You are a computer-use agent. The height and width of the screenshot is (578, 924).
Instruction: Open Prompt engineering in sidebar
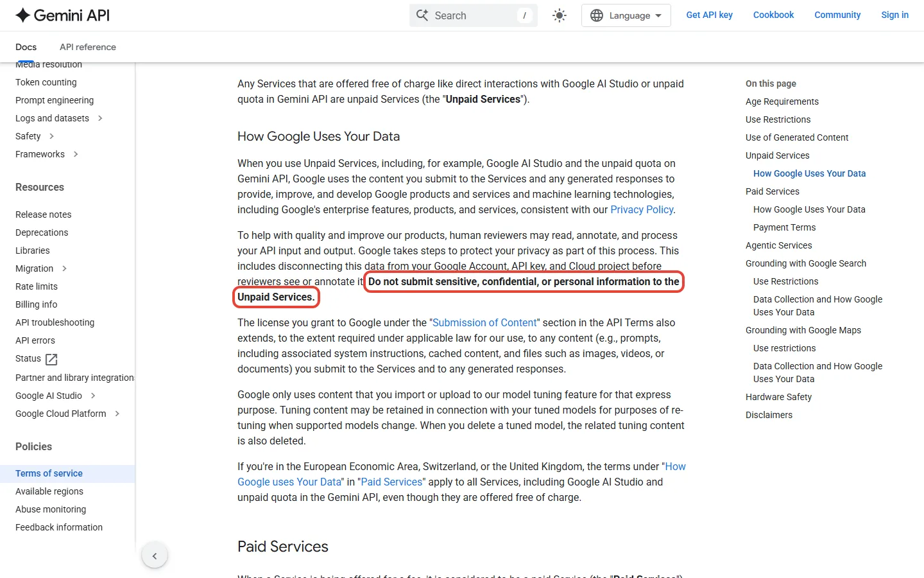point(55,100)
